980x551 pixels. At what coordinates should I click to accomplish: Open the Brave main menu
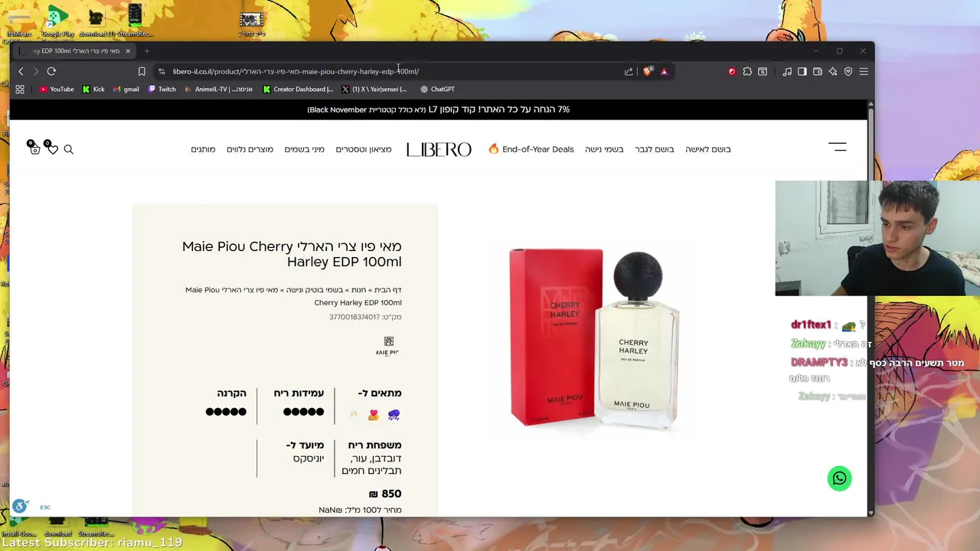[864, 71]
